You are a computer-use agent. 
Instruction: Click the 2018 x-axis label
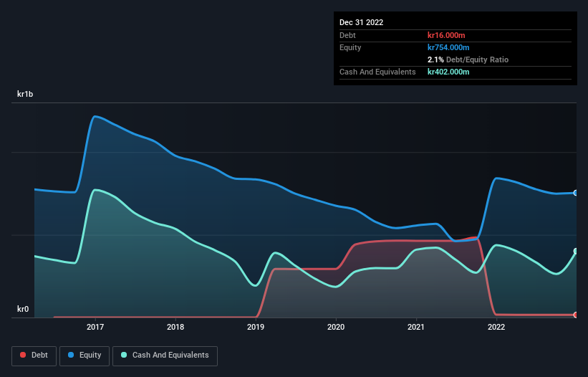click(175, 327)
